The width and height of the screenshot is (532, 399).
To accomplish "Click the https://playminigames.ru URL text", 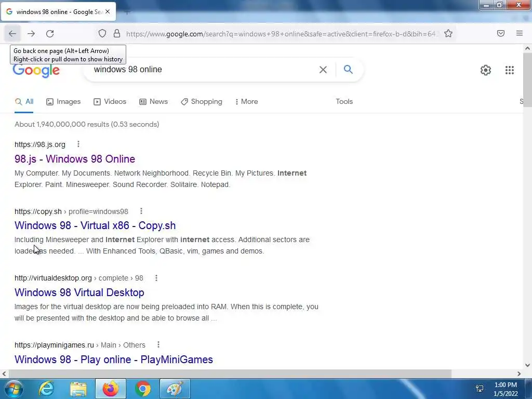I will click(54, 345).
